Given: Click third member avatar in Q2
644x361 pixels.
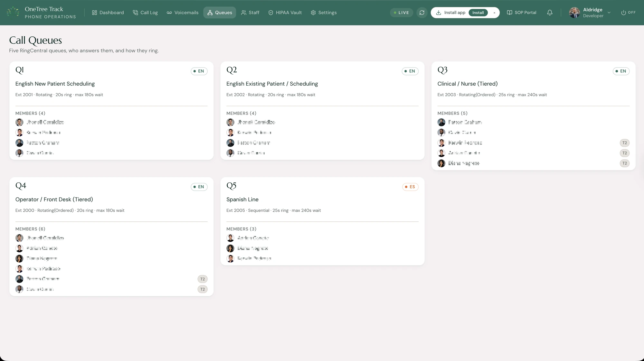Looking at the screenshot, I should click(x=230, y=143).
